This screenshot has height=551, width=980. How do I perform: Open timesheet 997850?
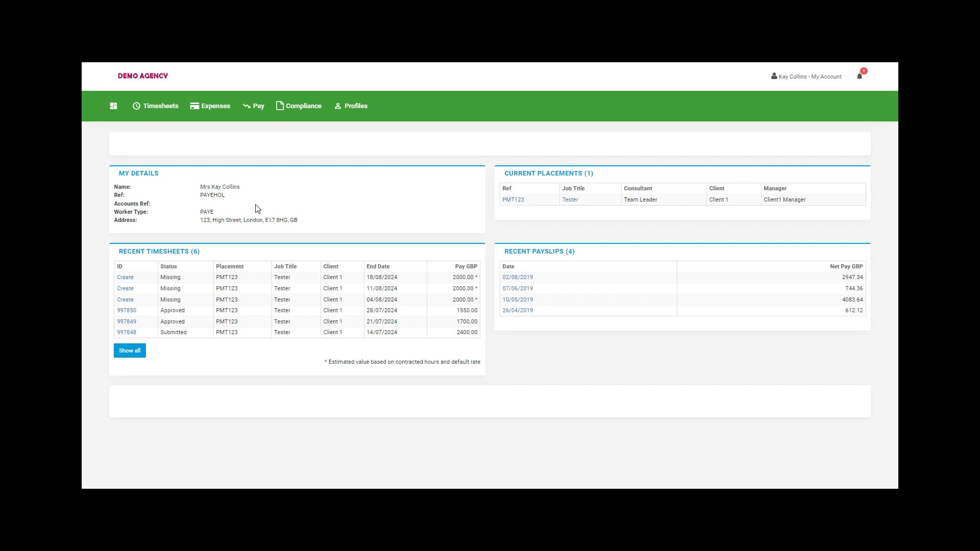coord(126,310)
